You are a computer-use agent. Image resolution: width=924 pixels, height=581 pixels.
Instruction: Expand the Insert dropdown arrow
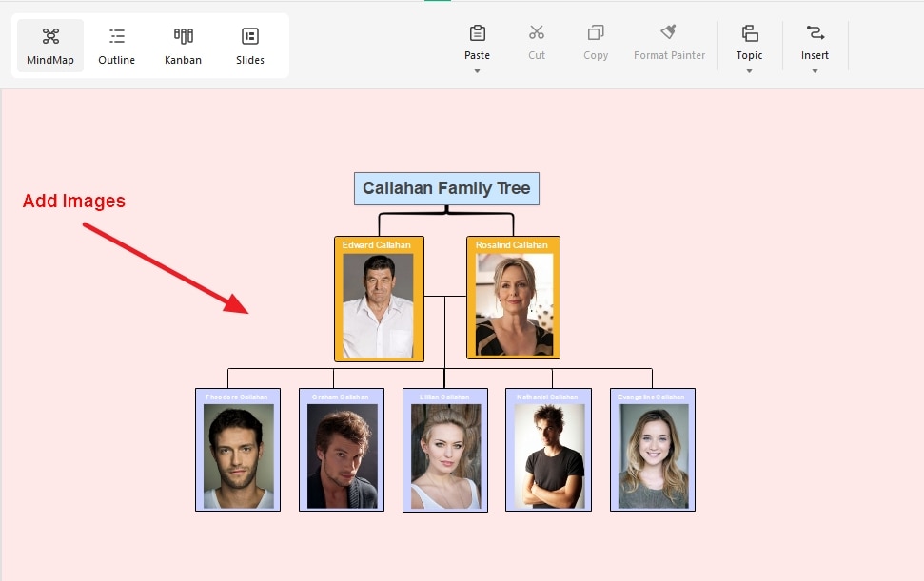815,71
